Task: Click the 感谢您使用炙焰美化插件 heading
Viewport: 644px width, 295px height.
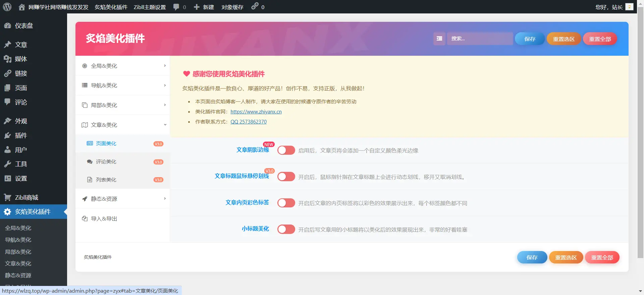Action: [228, 74]
